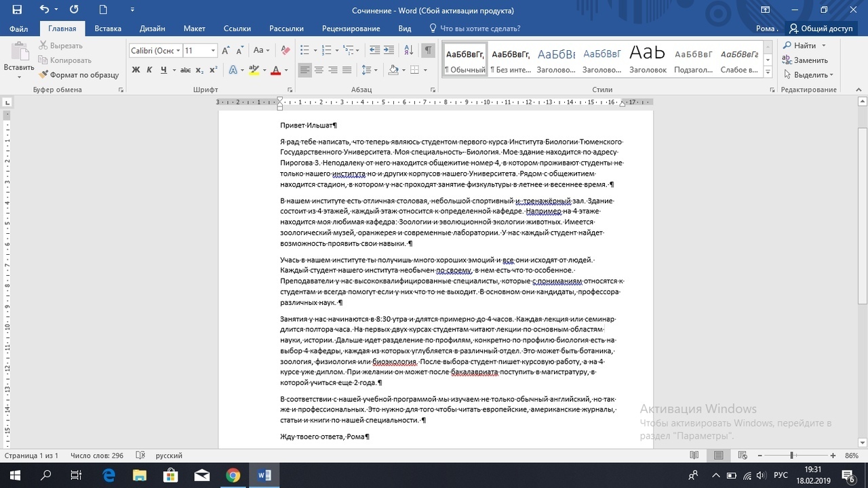Toggle paragraph marks (¶) display
The height and width of the screenshot is (488, 868).
point(428,50)
